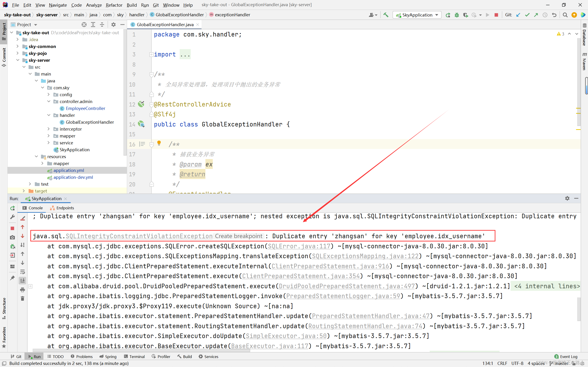588x367 pixels.
Task: Click the intention lightbulb on line 16
Action: (x=159, y=143)
